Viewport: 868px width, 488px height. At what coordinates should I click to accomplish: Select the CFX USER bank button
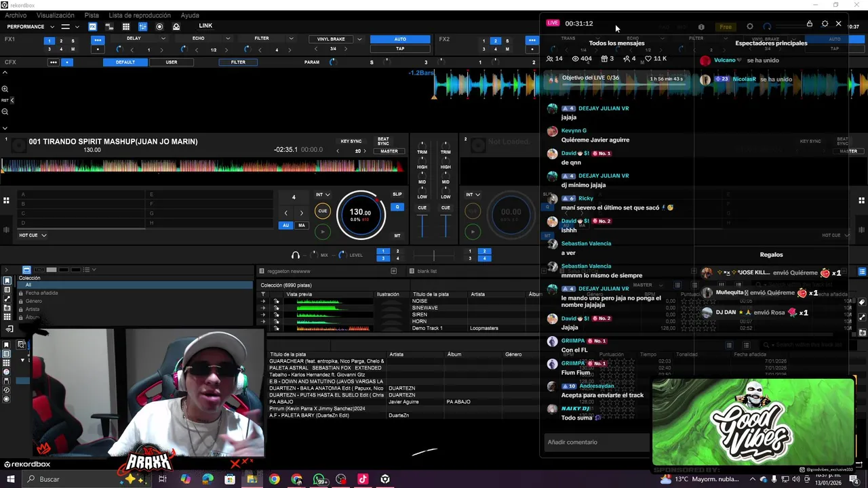(x=172, y=62)
